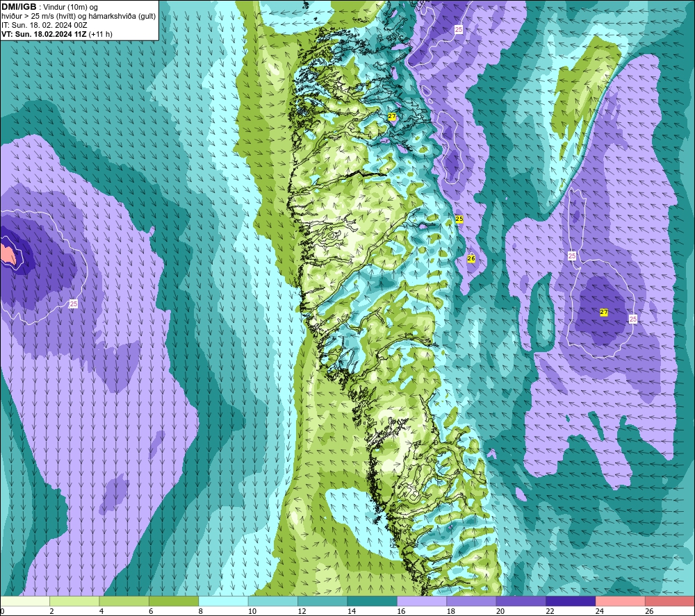Screen dimensions: 695x616
Task: Click the 10–12 m/s light teal legend swatch
Action: [273, 601]
